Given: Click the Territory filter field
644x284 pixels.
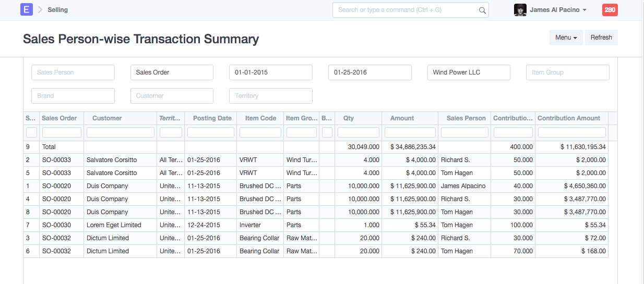Looking at the screenshot, I should coord(270,96).
